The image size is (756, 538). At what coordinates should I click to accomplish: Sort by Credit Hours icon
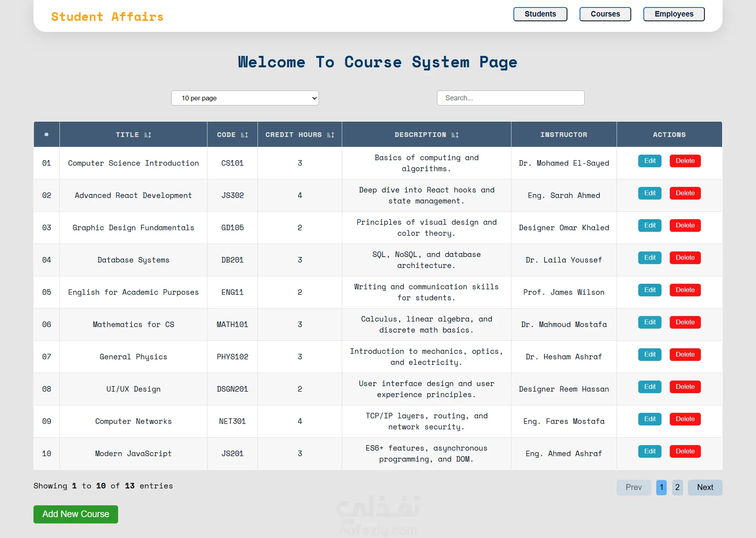330,135
